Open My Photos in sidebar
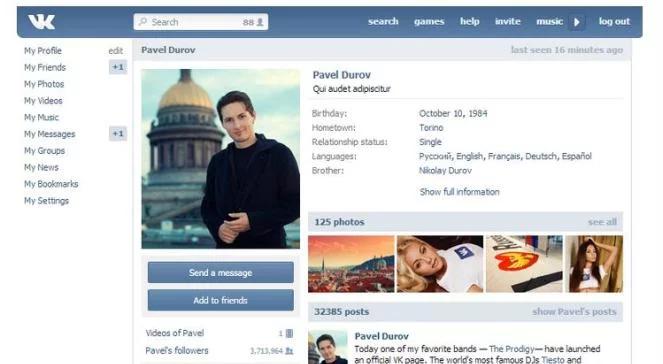The image size is (663, 364). point(44,84)
